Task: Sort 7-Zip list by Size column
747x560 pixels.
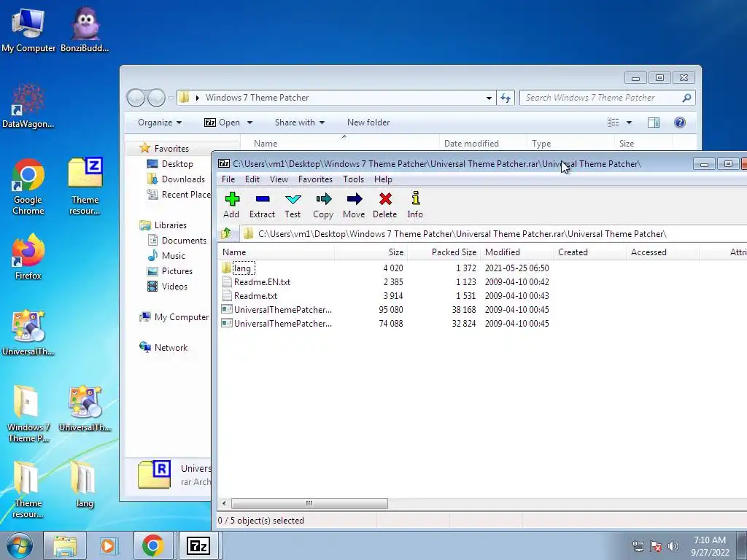Action: (371, 252)
